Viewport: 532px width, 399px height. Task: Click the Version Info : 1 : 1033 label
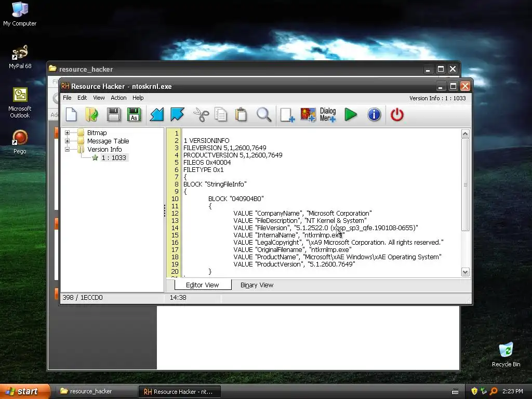pyautogui.click(x=437, y=98)
